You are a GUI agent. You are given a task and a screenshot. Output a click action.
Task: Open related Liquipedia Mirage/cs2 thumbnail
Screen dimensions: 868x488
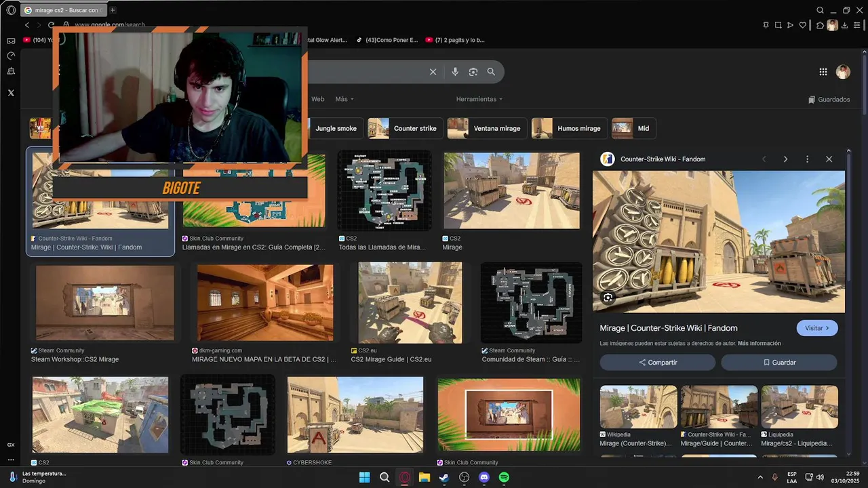point(800,407)
